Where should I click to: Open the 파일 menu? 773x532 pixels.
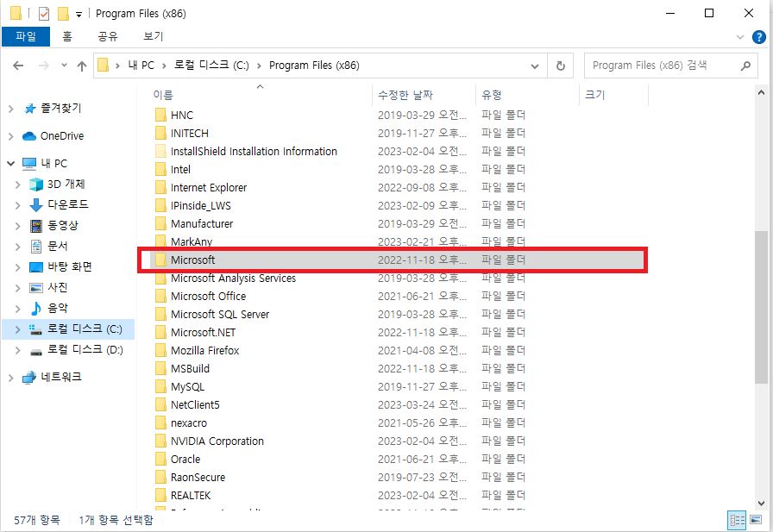pos(28,36)
